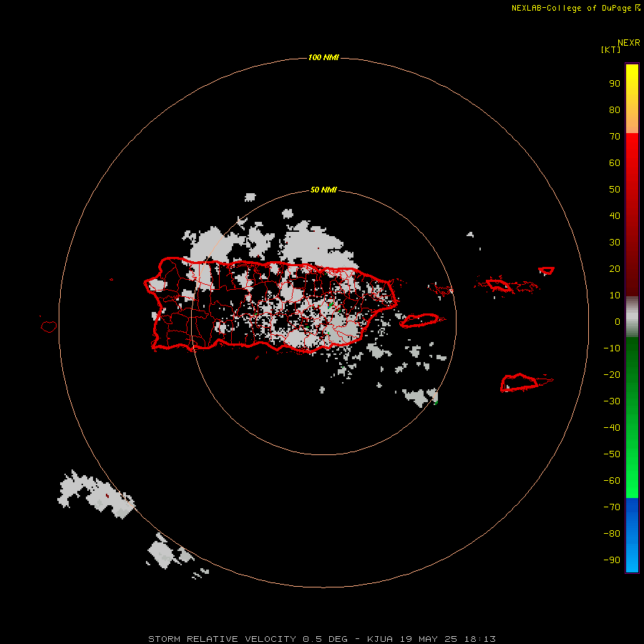Click the 80 value on velocity scale
644x644 pixels.
[615, 109]
